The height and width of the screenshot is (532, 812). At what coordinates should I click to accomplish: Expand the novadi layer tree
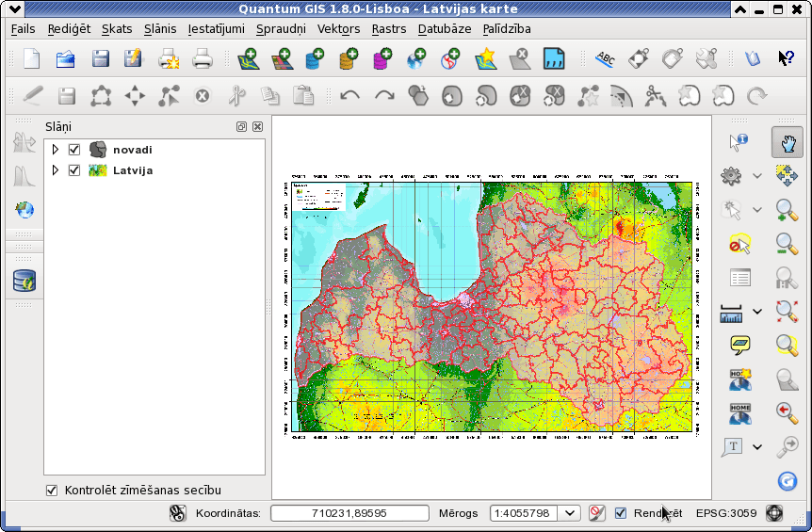coord(55,150)
